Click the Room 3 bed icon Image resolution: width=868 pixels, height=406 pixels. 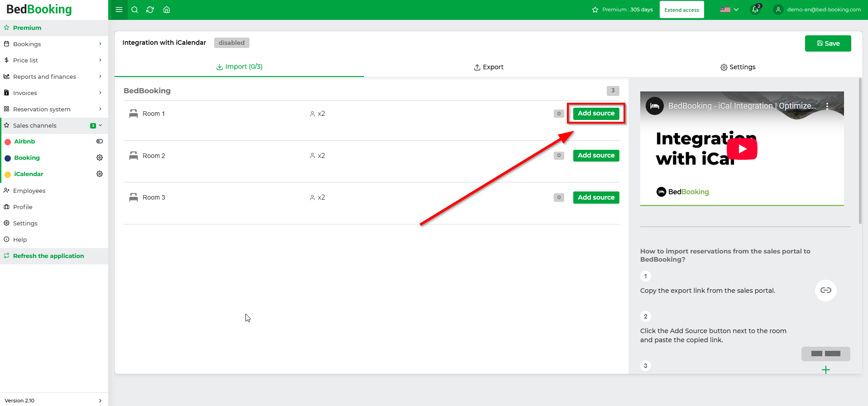tap(134, 197)
